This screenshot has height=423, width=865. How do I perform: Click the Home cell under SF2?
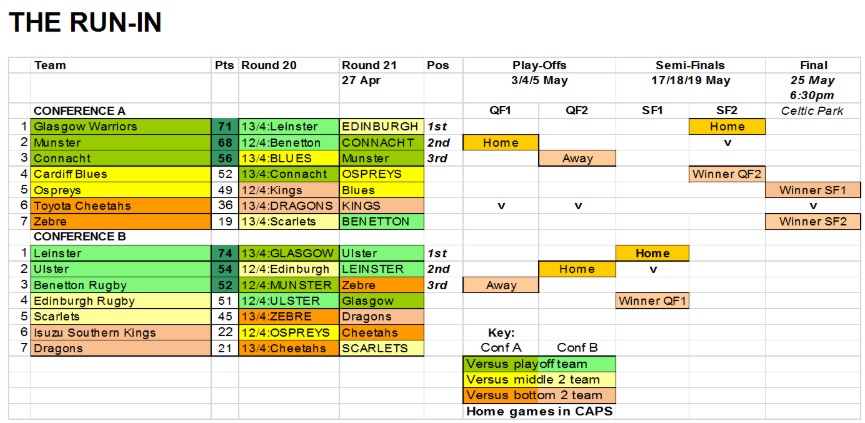(727, 127)
